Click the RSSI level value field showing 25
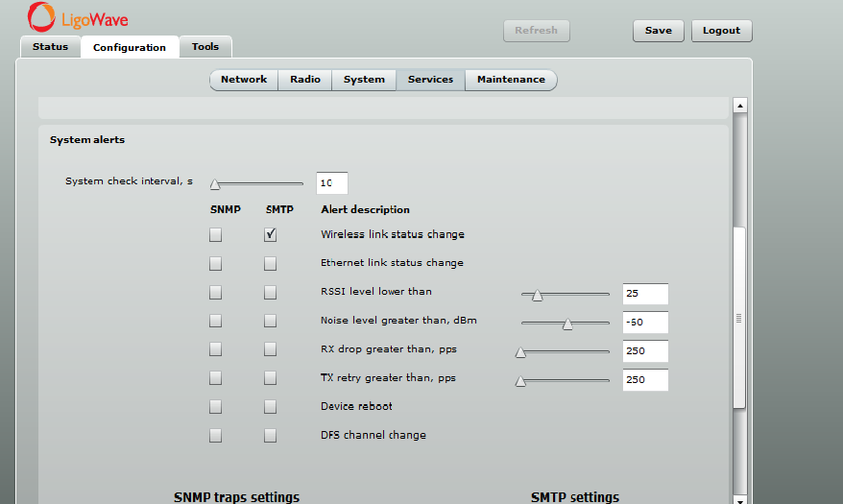Image resolution: width=843 pixels, height=504 pixels. coord(645,294)
